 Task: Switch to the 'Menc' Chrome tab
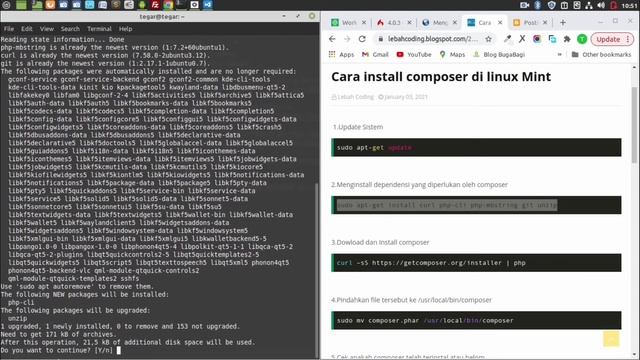(439, 22)
